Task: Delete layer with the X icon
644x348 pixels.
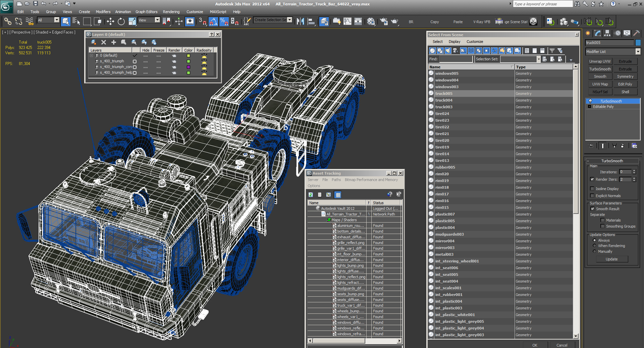Action: [x=104, y=42]
